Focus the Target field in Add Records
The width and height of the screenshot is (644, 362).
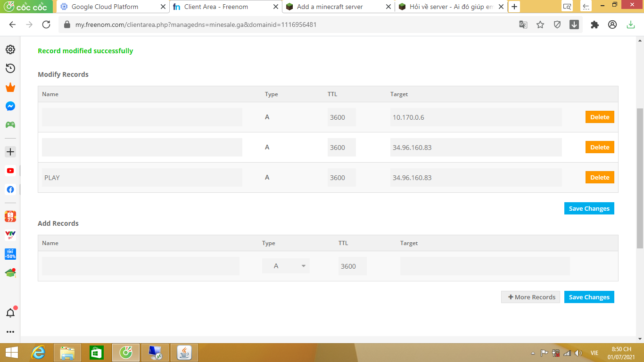[x=485, y=266]
